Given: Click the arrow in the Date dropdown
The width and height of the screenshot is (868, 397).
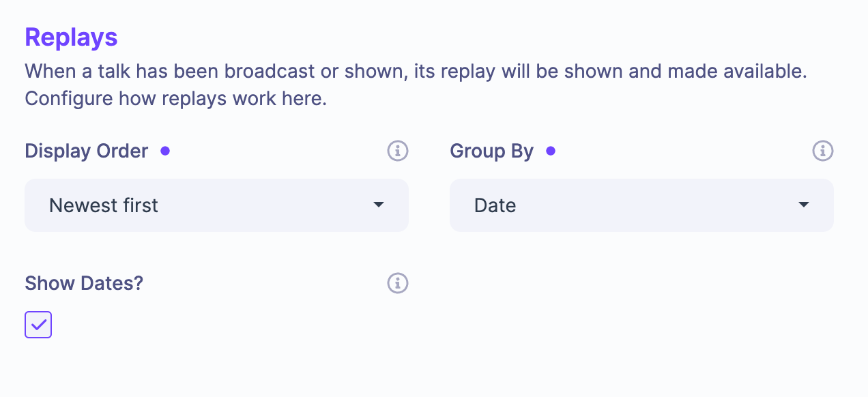Looking at the screenshot, I should [x=804, y=205].
